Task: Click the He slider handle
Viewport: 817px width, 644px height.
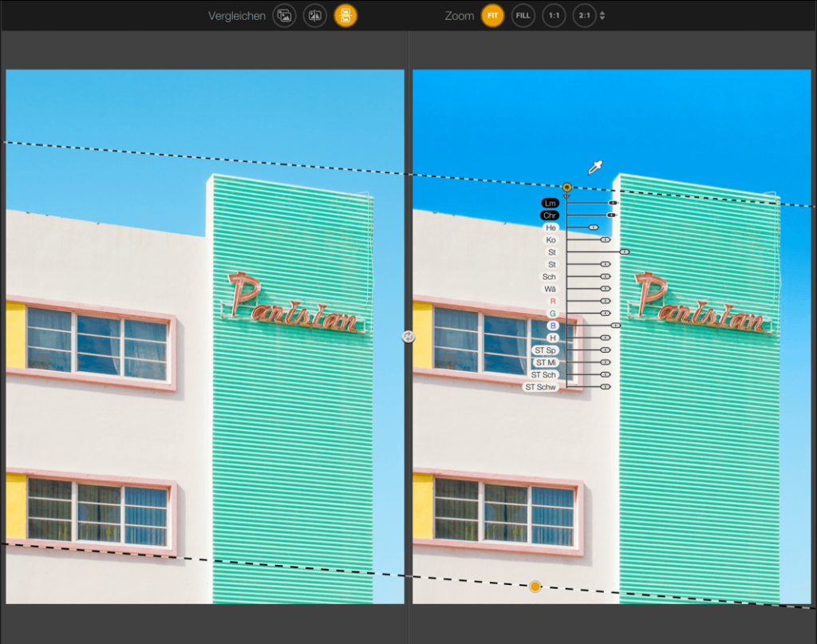Action: point(594,227)
